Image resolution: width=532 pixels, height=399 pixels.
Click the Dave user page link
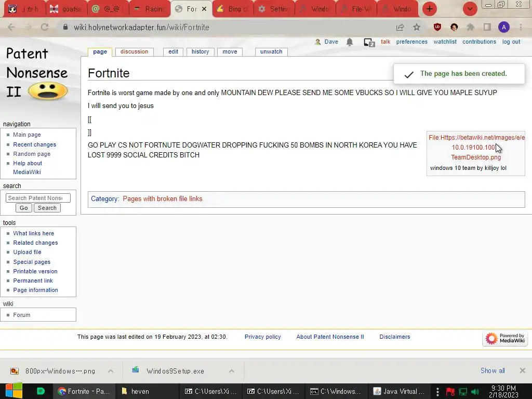(331, 42)
